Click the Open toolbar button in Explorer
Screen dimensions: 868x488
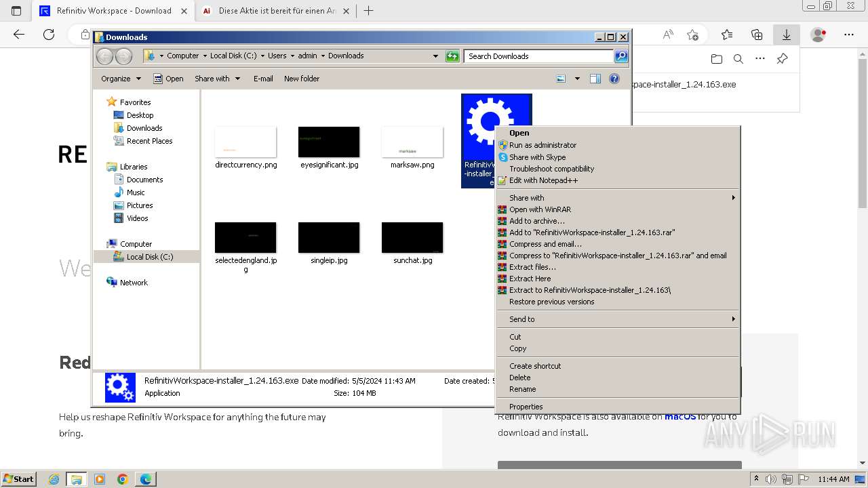pos(168,79)
